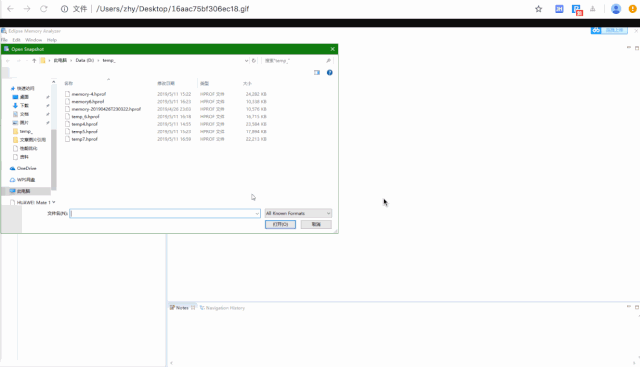
Task: Click the blue help question-mark icon
Action: (329, 73)
